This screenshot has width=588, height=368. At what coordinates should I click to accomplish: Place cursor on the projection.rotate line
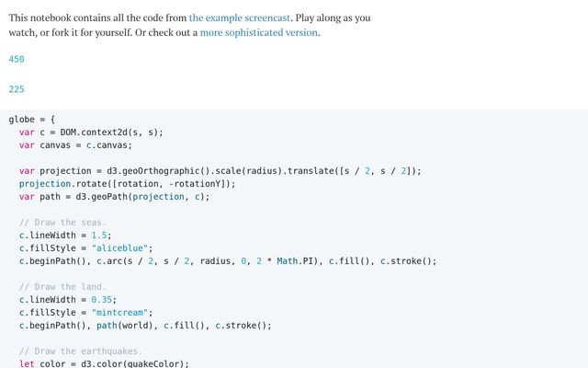(x=127, y=184)
